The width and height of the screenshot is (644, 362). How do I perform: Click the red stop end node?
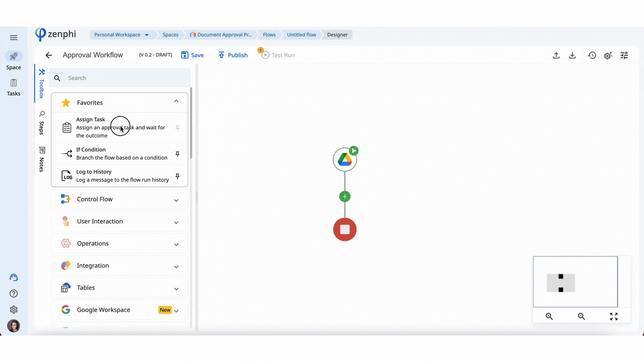click(x=344, y=230)
